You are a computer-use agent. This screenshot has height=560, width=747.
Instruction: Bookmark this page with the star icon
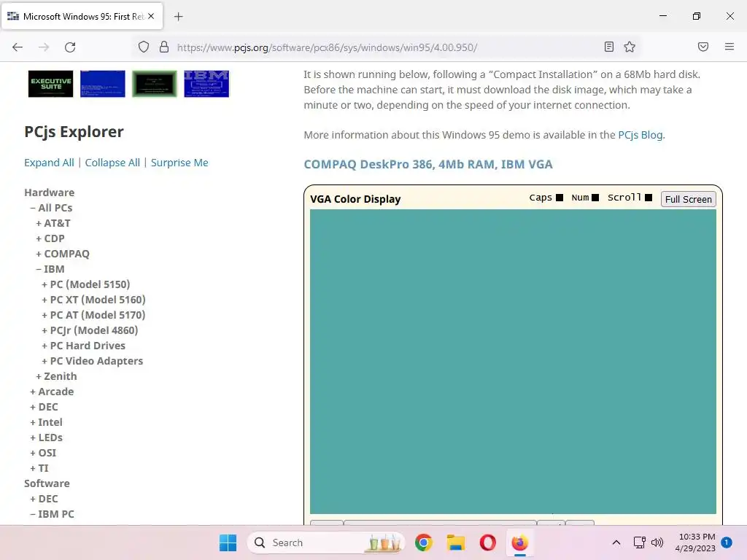[x=630, y=47]
